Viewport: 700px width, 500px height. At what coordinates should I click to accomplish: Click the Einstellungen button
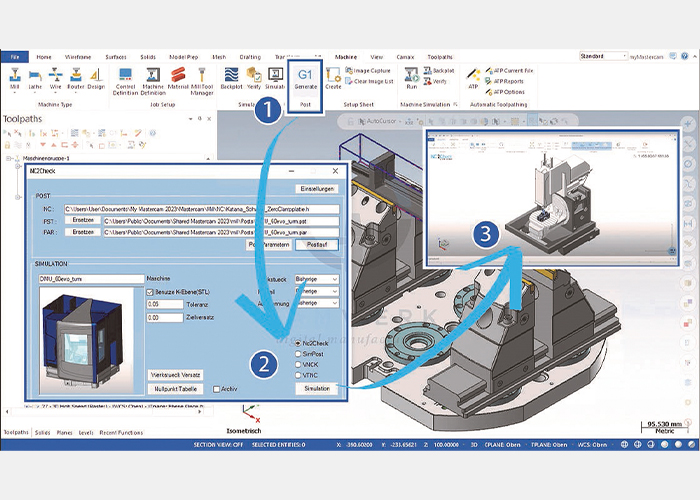pyautogui.click(x=317, y=189)
